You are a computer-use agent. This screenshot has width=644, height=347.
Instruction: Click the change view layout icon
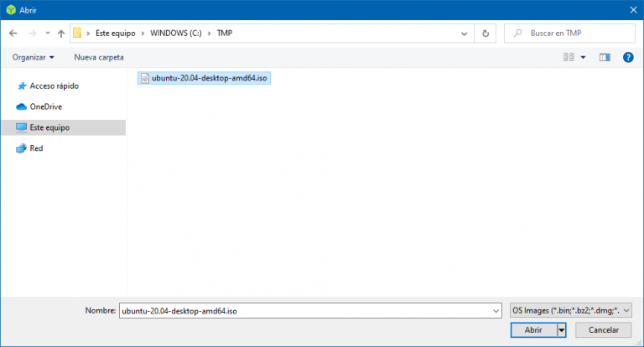coord(569,57)
